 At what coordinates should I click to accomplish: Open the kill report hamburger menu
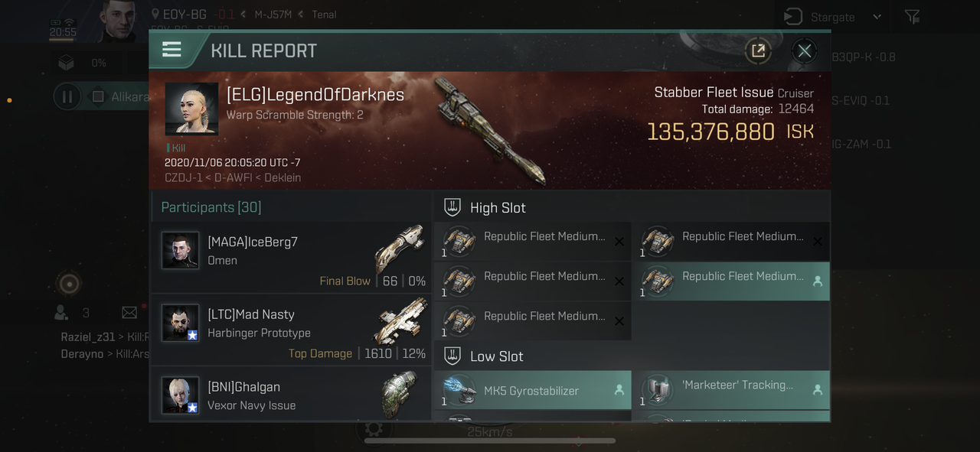coord(172,50)
